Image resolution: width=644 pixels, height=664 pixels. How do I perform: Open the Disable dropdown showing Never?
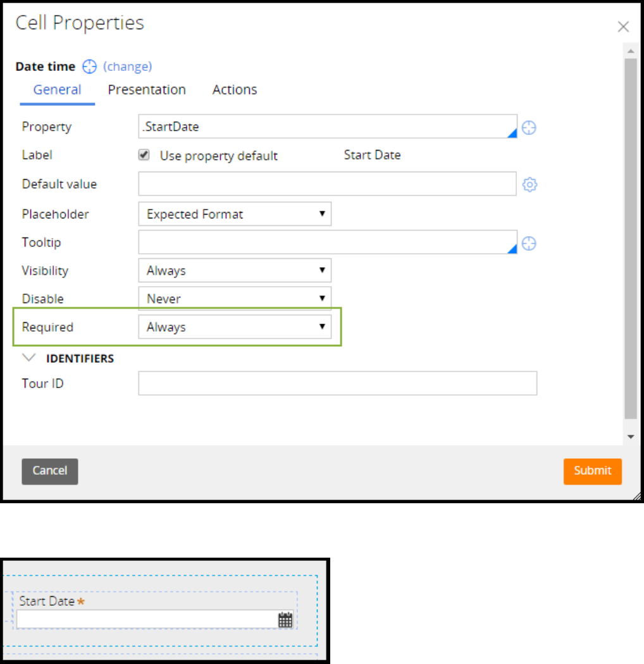pyautogui.click(x=235, y=299)
